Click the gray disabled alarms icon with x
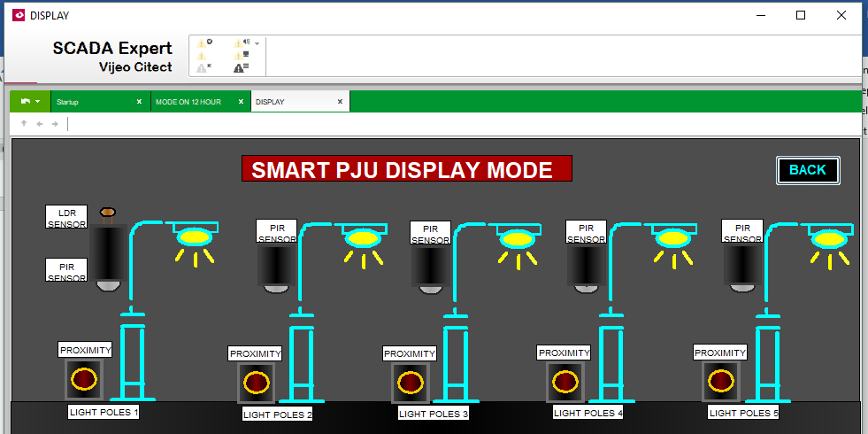 [x=204, y=67]
